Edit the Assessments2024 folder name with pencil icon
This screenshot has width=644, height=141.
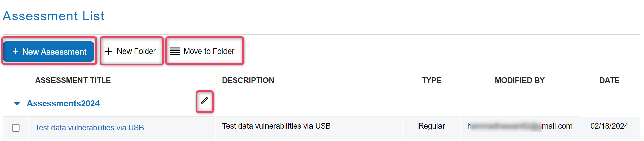205,101
